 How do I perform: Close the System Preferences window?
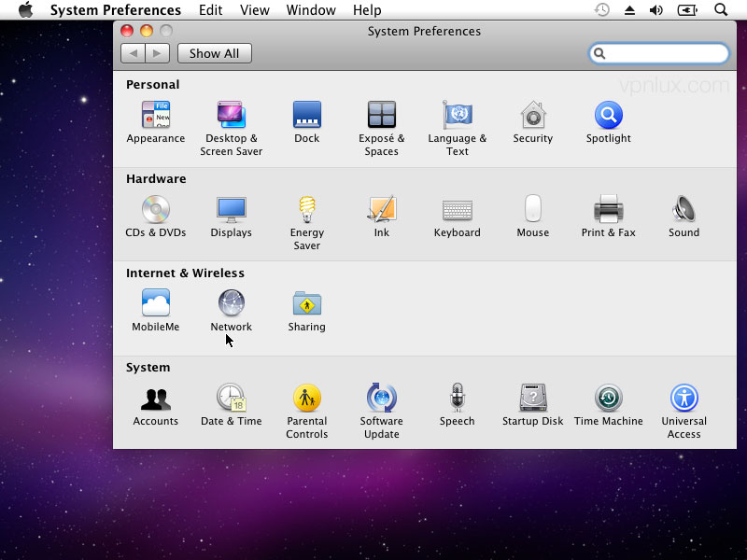tap(127, 31)
